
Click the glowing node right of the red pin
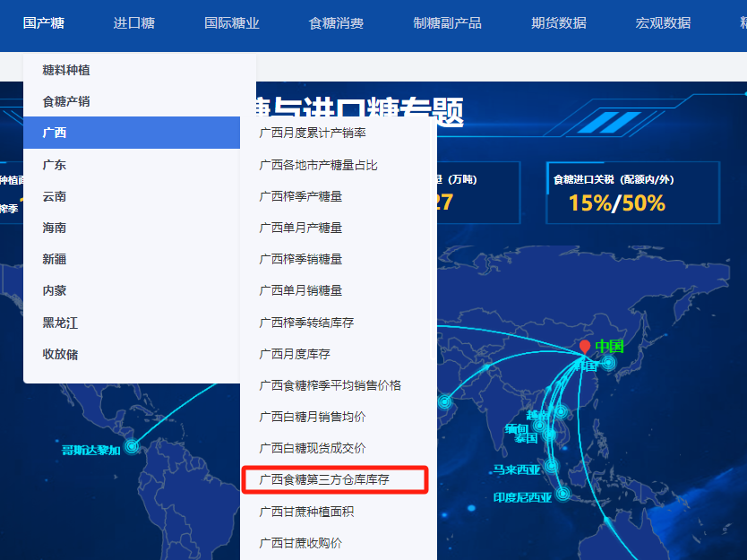[x=609, y=363]
